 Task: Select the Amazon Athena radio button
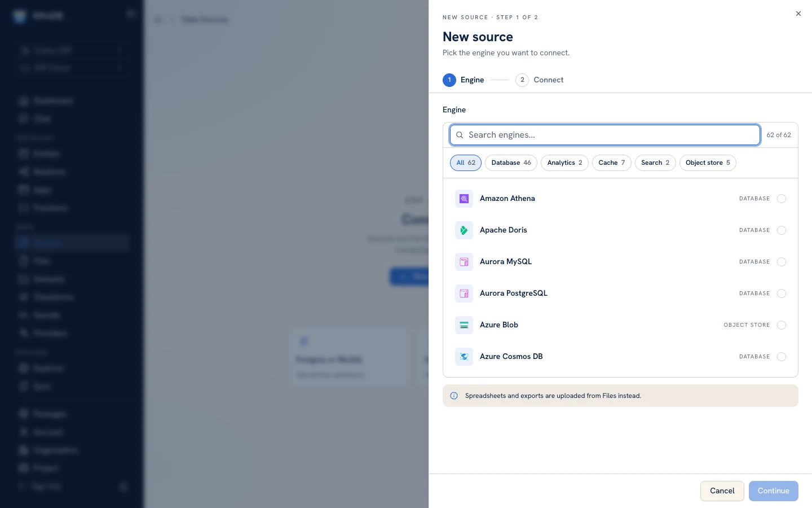click(x=782, y=199)
